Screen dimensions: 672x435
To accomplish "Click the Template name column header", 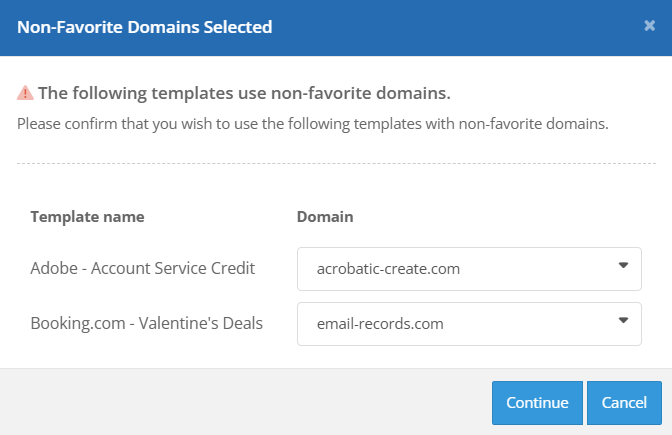I will 87,216.
